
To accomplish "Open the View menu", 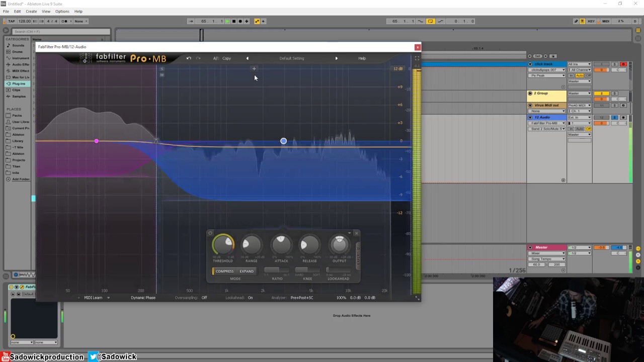I will tap(46, 11).
